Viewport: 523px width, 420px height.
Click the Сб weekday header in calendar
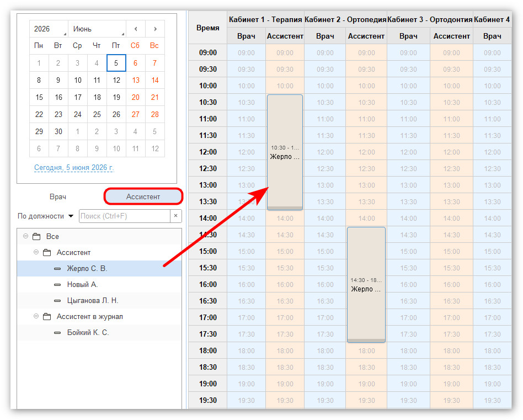[135, 46]
